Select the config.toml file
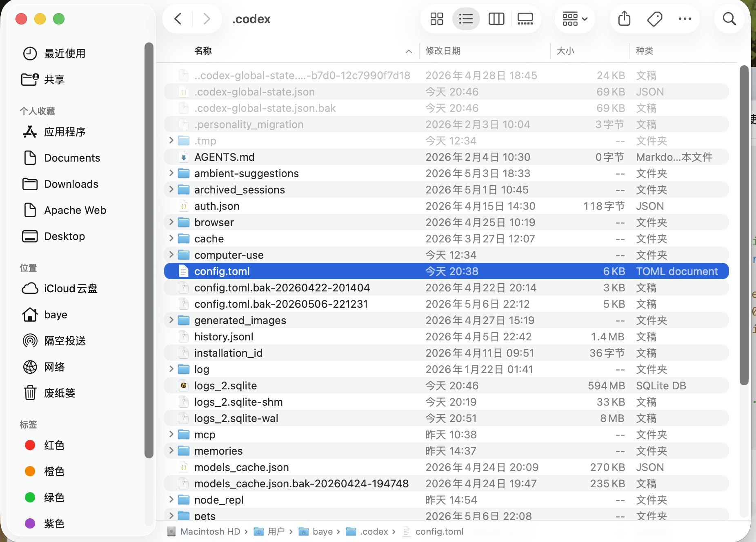The width and height of the screenshot is (756, 542). click(x=447, y=271)
